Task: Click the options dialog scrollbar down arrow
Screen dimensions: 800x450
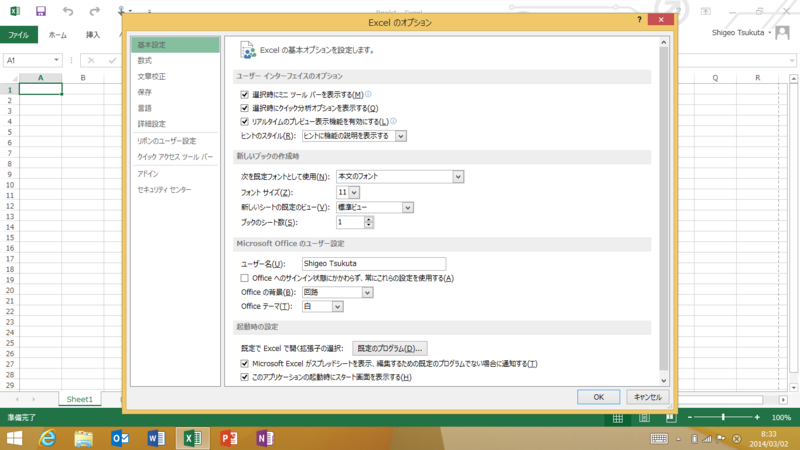Action: click(664, 381)
